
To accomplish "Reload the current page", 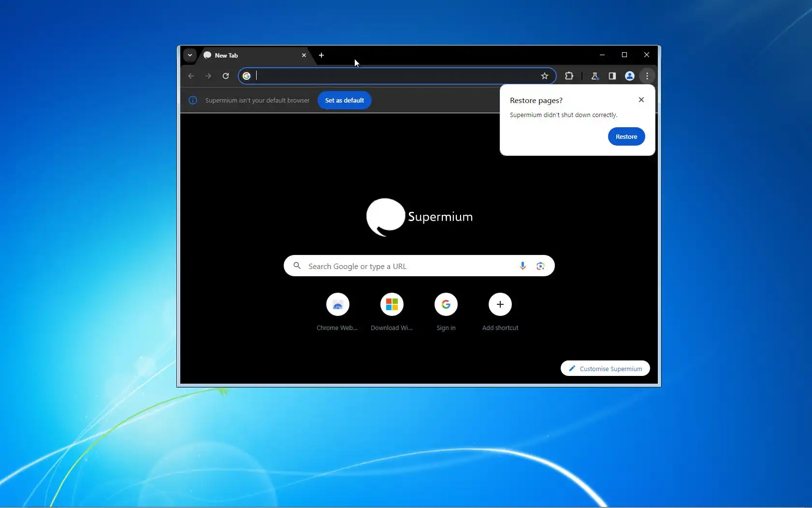I will coord(226,76).
